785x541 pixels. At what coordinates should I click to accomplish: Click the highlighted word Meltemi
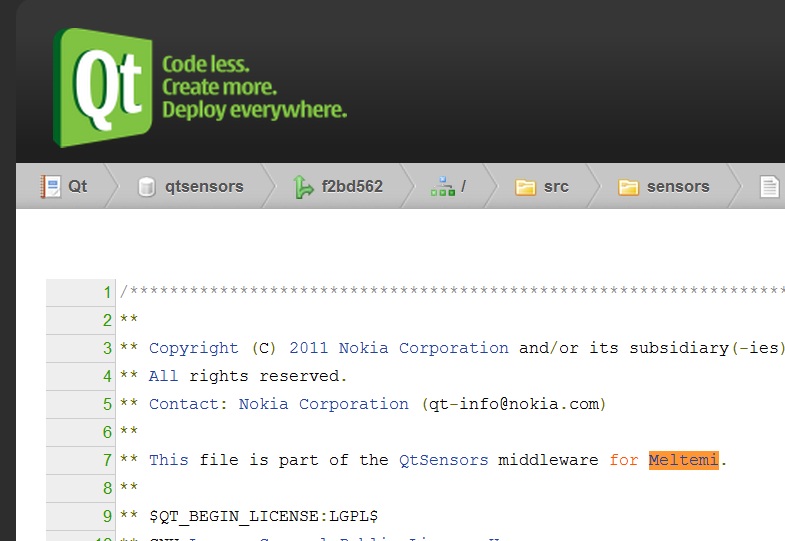[x=683, y=460]
